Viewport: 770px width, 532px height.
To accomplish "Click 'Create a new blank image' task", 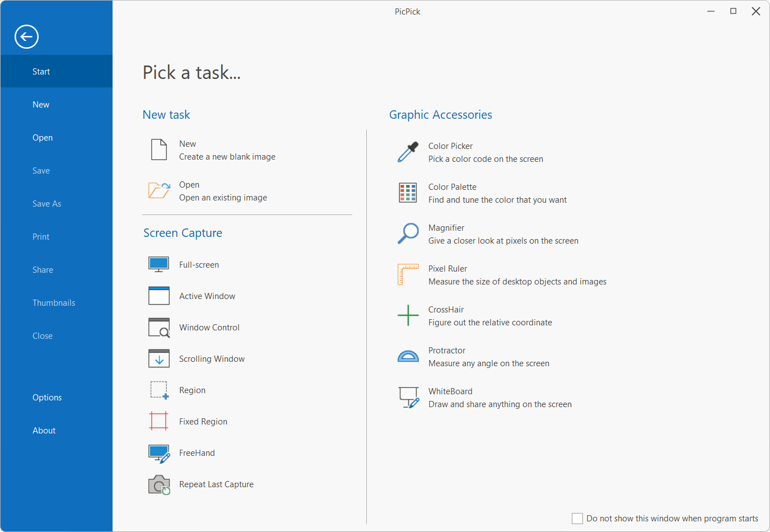I will pyautogui.click(x=227, y=157).
